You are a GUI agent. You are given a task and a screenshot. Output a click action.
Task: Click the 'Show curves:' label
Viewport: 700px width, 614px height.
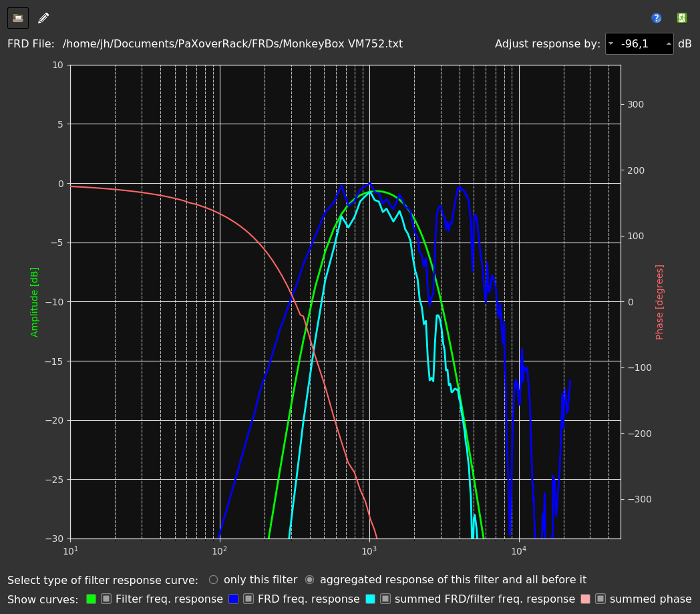(43, 599)
